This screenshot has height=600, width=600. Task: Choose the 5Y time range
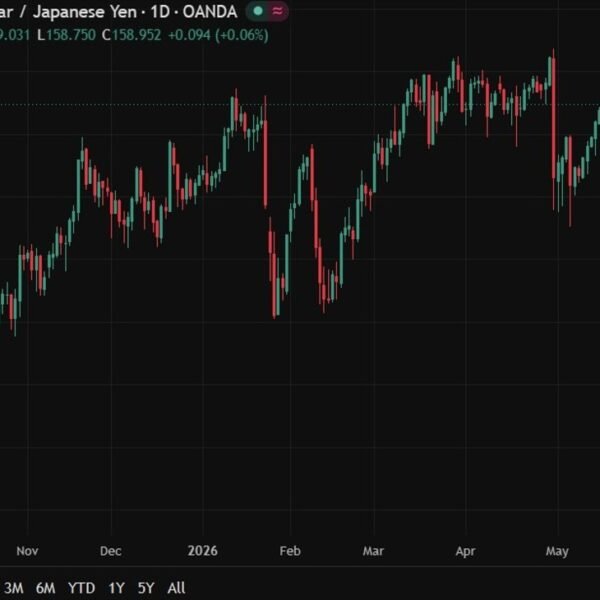146,588
